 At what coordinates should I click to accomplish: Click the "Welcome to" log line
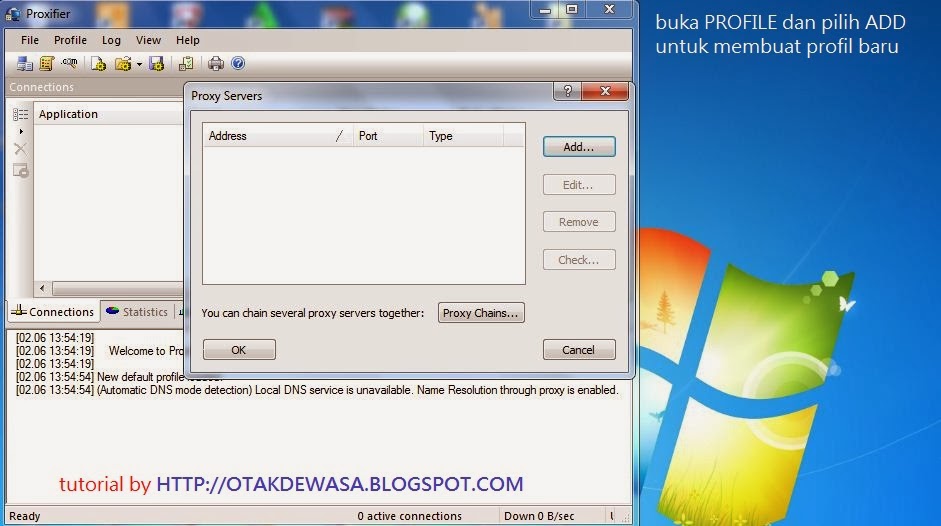tap(100, 351)
